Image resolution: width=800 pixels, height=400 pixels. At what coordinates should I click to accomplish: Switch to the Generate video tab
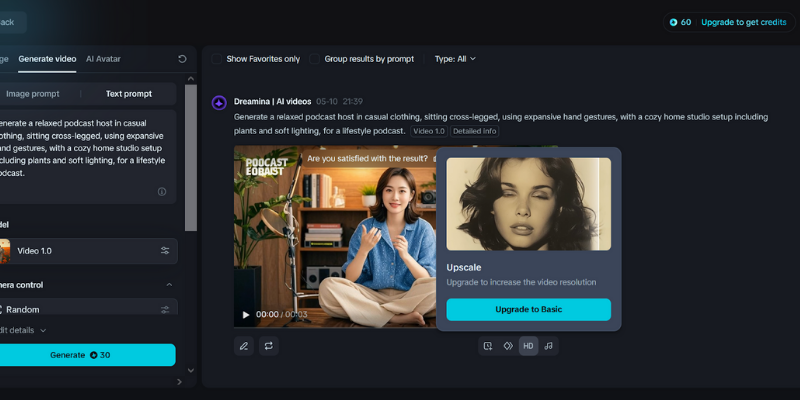(47, 59)
